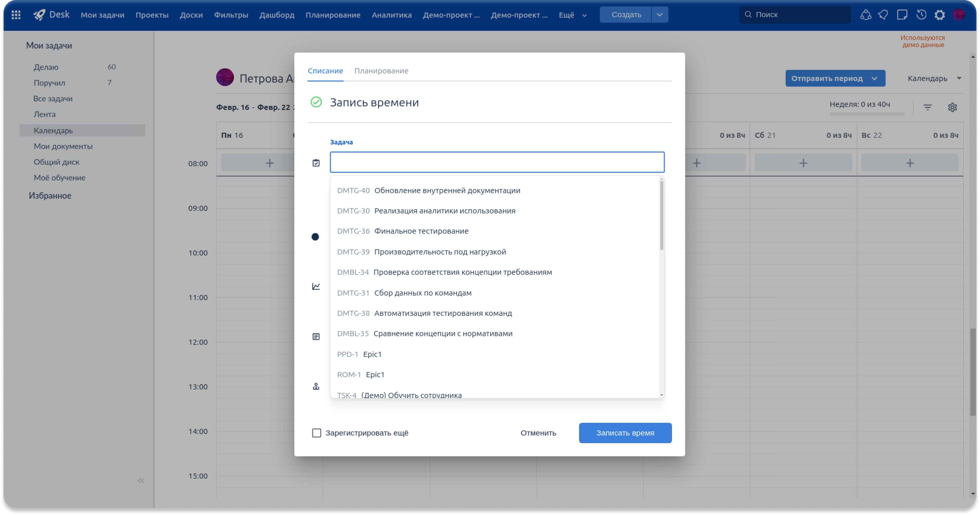Open the apps grid launcher icon

tap(16, 15)
